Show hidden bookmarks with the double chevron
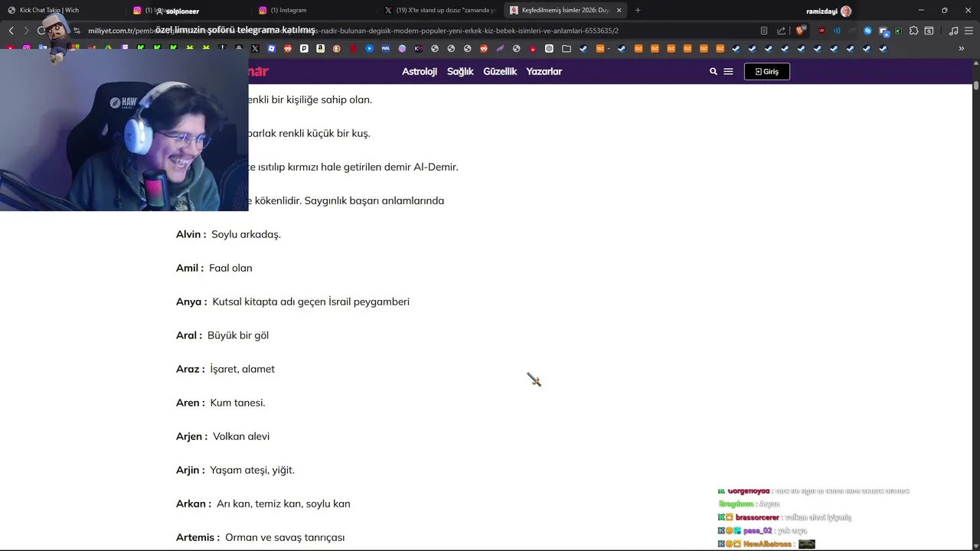The width and height of the screenshot is (980, 551). coord(962,48)
